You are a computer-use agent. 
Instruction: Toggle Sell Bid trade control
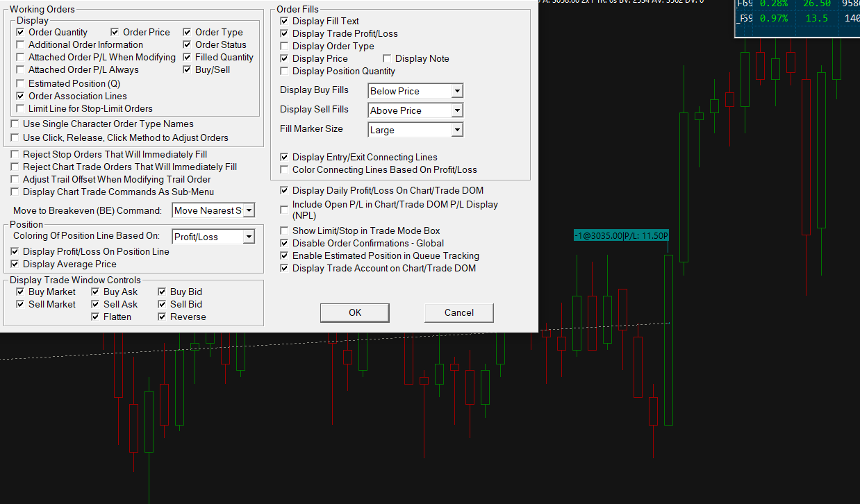coord(162,305)
